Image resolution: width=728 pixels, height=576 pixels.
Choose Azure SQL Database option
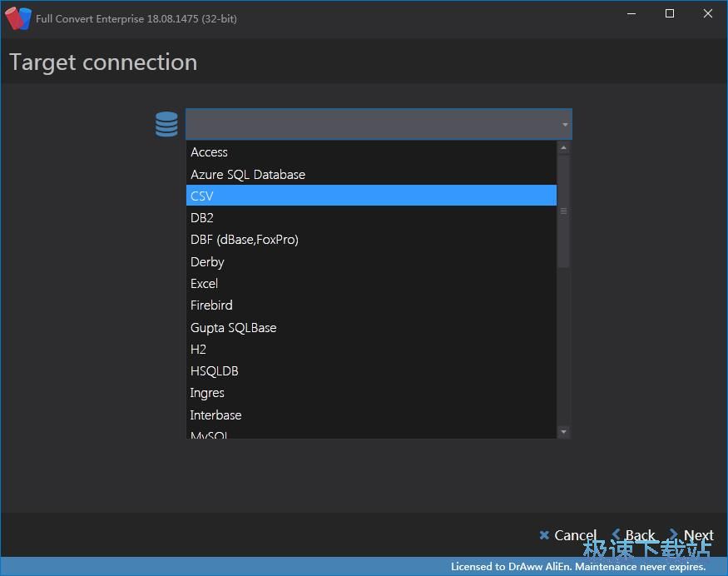click(371, 174)
